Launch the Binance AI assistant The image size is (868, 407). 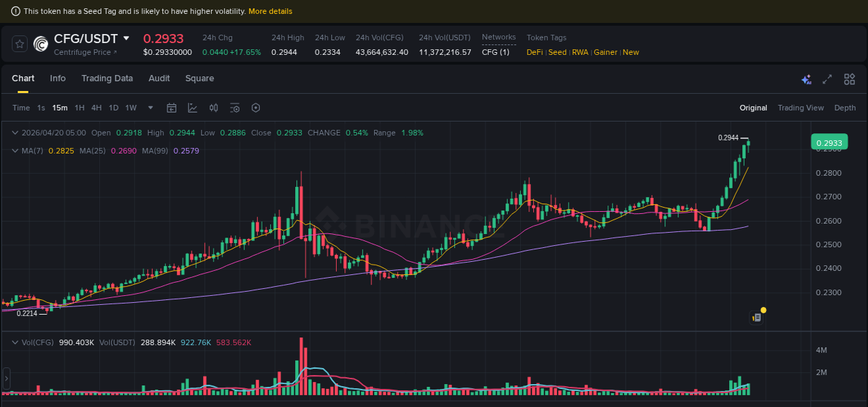pos(806,79)
